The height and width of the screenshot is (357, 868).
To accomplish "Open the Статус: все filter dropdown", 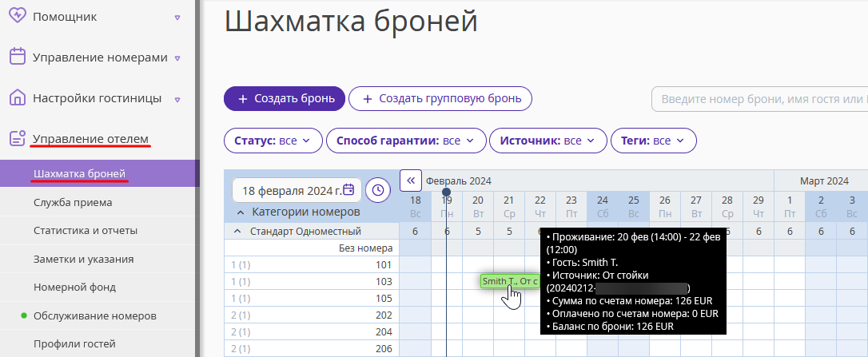I will (x=273, y=141).
